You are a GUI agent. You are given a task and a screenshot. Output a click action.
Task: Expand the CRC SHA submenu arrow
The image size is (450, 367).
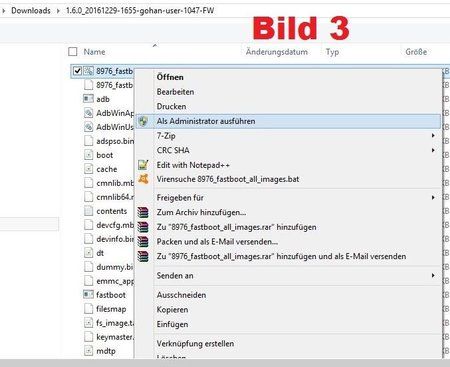(433, 150)
